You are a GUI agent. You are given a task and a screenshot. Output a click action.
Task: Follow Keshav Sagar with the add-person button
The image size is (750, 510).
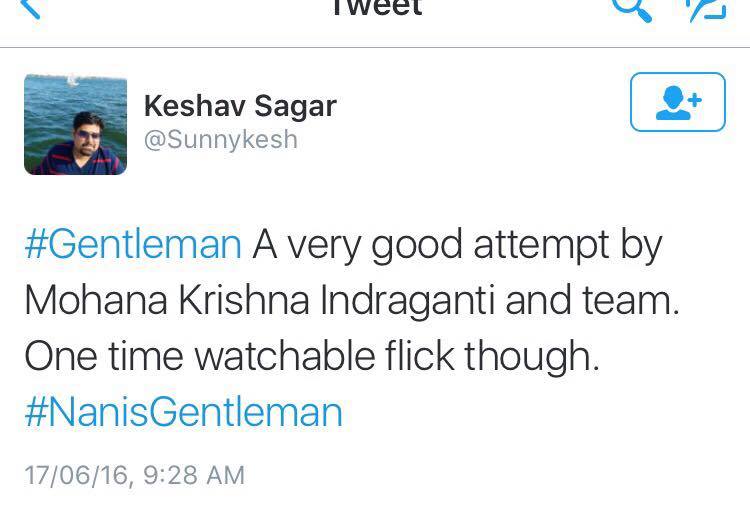[677, 102]
